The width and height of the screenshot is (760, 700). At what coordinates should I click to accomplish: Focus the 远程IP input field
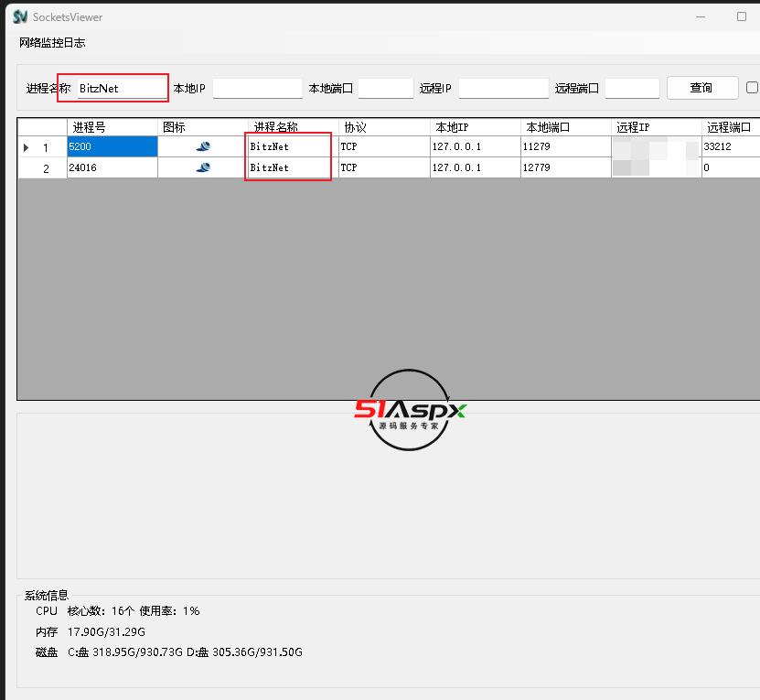point(504,88)
